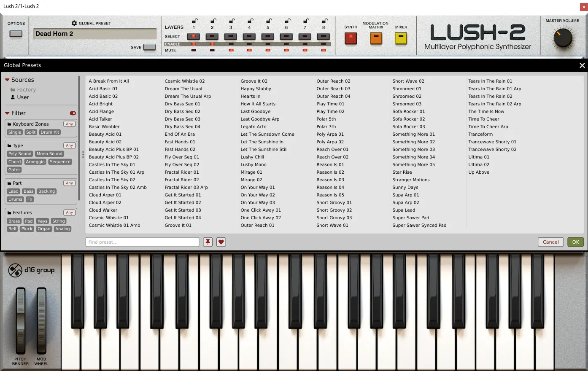Select the User source
Screen dimensions: 588x371
click(x=23, y=97)
